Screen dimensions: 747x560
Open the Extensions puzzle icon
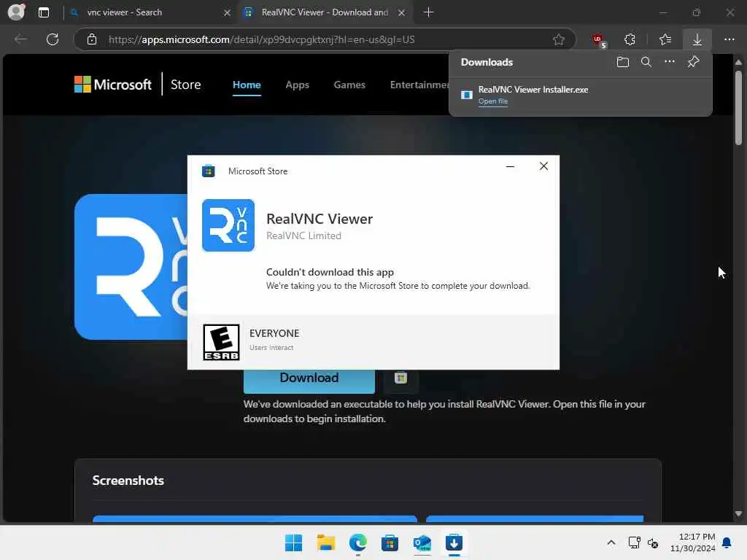pos(630,39)
